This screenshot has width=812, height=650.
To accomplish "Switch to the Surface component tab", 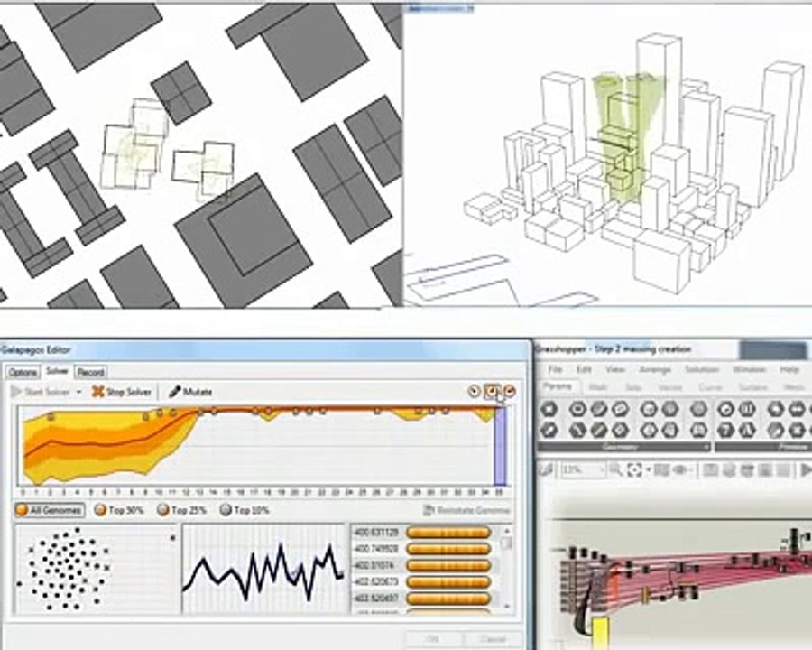I will 752,387.
